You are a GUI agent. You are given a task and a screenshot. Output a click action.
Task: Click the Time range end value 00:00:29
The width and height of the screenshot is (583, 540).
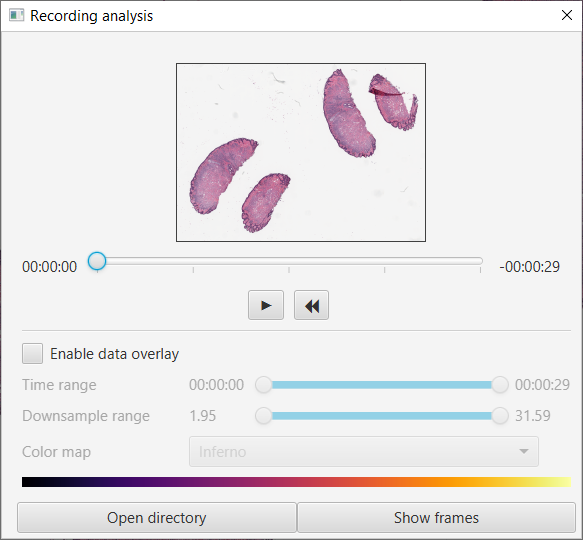pos(542,385)
